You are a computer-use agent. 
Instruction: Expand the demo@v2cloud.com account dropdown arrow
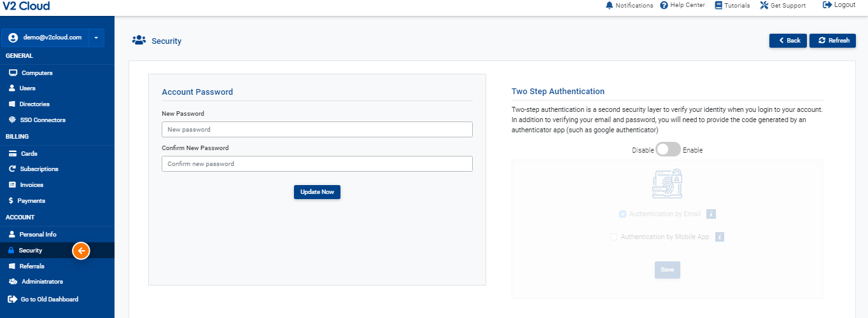(x=95, y=38)
